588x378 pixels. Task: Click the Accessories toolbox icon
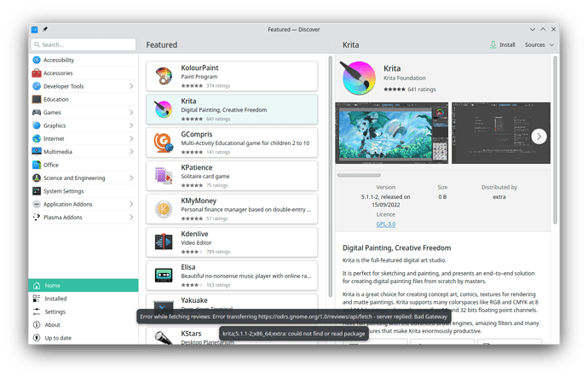(x=37, y=73)
